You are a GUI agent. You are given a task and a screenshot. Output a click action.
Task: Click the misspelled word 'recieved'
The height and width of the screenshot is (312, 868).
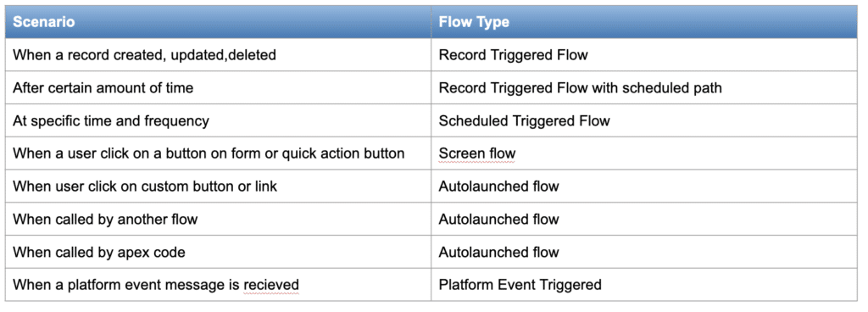pos(271,285)
